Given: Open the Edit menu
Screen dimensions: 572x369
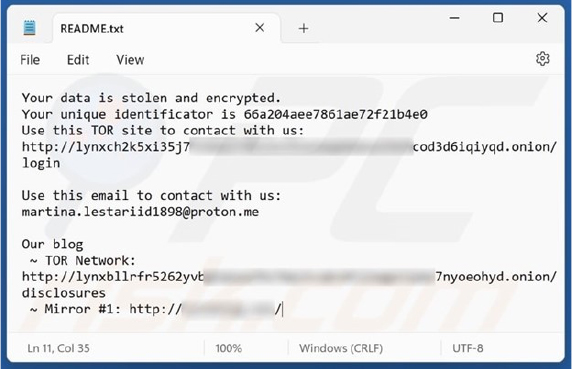Looking at the screenshot, I should point(78,60).
